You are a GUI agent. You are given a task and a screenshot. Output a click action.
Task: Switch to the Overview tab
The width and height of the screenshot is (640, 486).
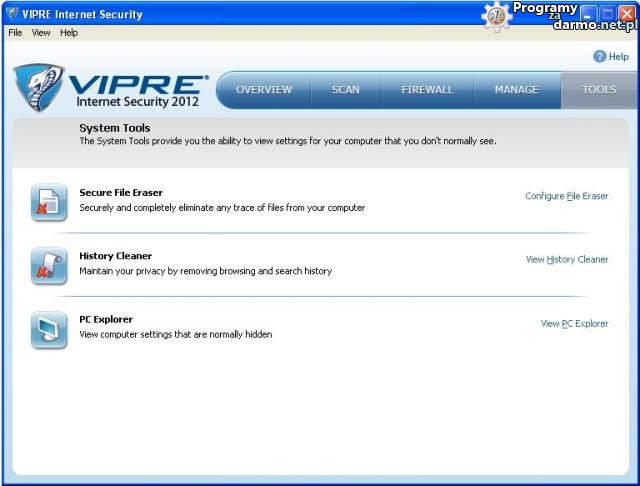264,90
